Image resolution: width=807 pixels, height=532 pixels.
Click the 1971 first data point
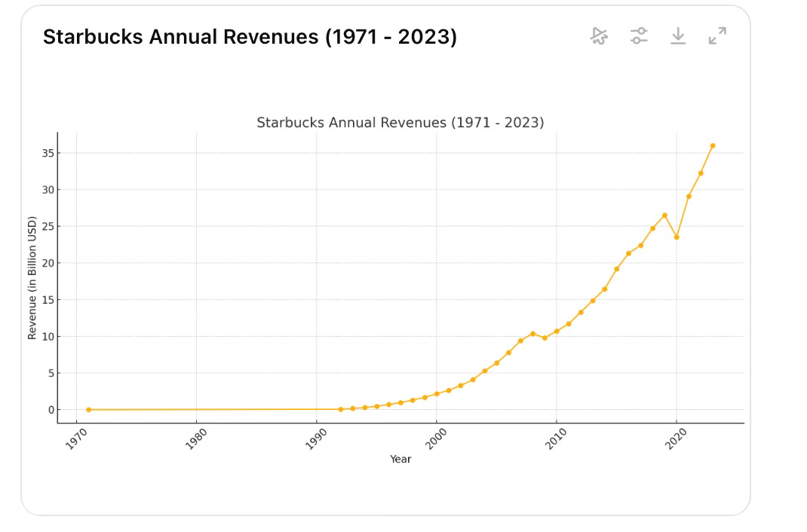coord(88,410)
